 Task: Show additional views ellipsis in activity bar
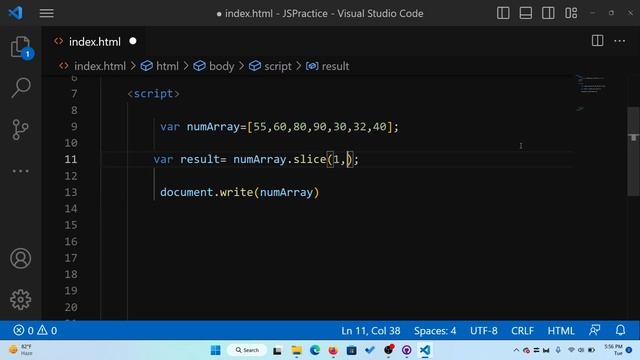pos(20,171)
